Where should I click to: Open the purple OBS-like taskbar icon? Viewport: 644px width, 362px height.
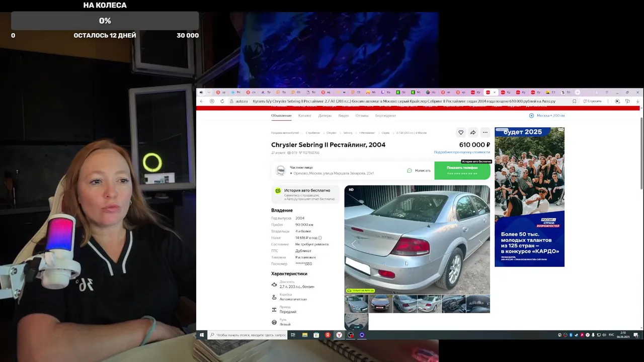(x=362, y=335)
